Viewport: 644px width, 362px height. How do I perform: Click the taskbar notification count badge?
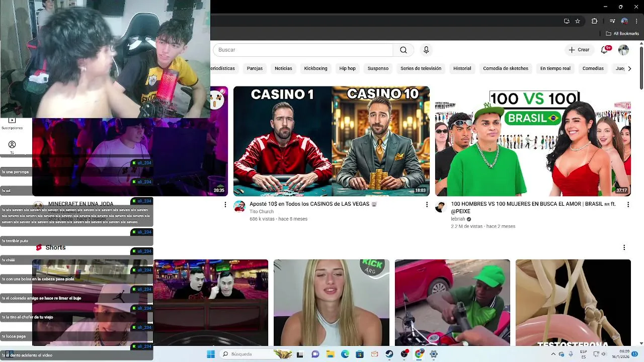pos(635,354)
